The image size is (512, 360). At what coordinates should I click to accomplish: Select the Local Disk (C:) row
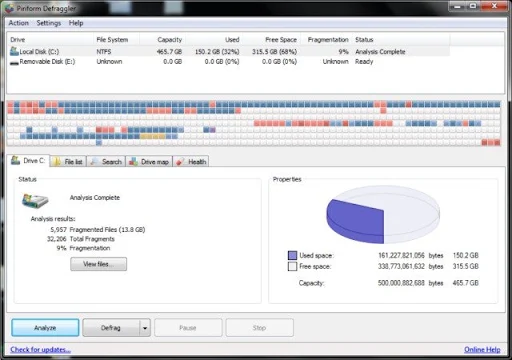pos(229,52)
